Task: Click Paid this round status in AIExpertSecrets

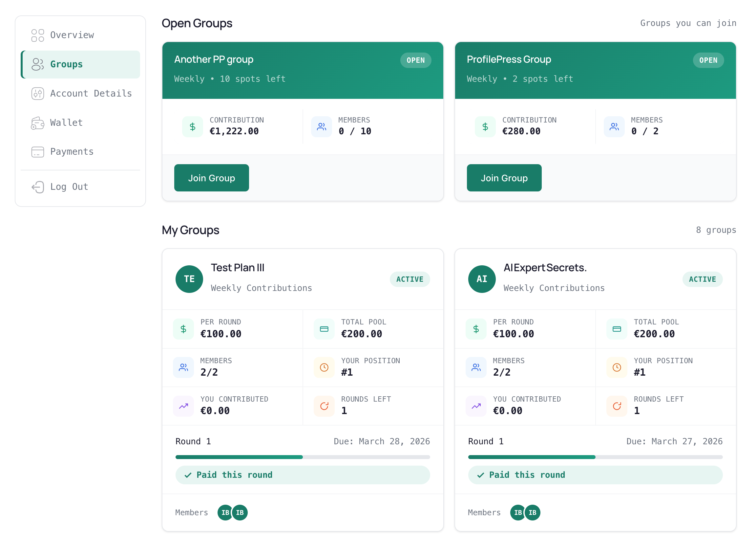Action: pyautogui.click(x=595, y=474)
